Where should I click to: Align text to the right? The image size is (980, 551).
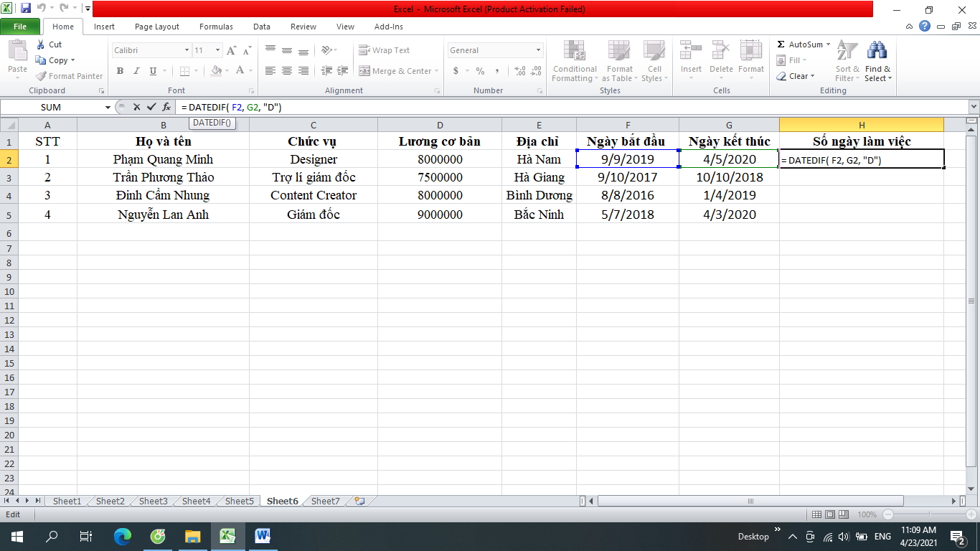[x=303, y=71]
